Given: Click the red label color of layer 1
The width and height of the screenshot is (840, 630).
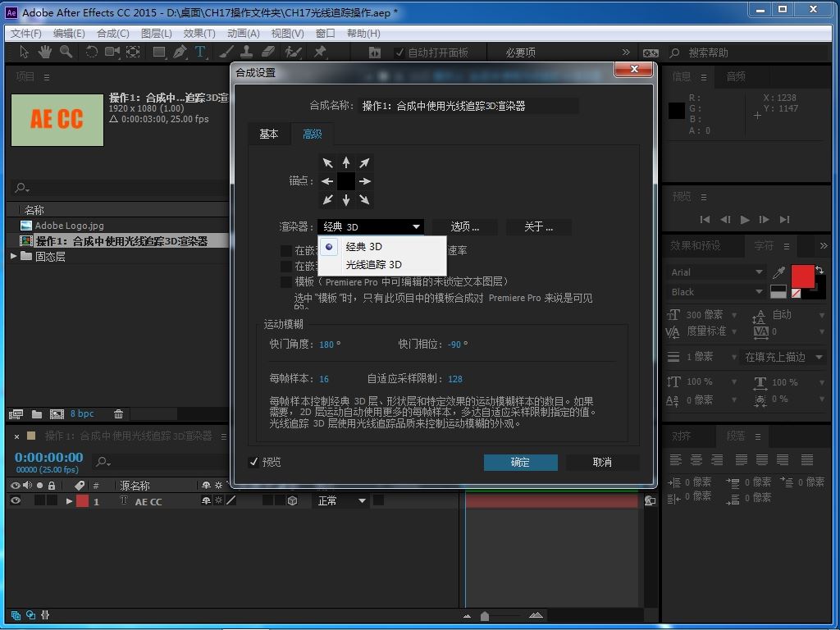Looking at the screenshot, I should (x=82, y=501).
